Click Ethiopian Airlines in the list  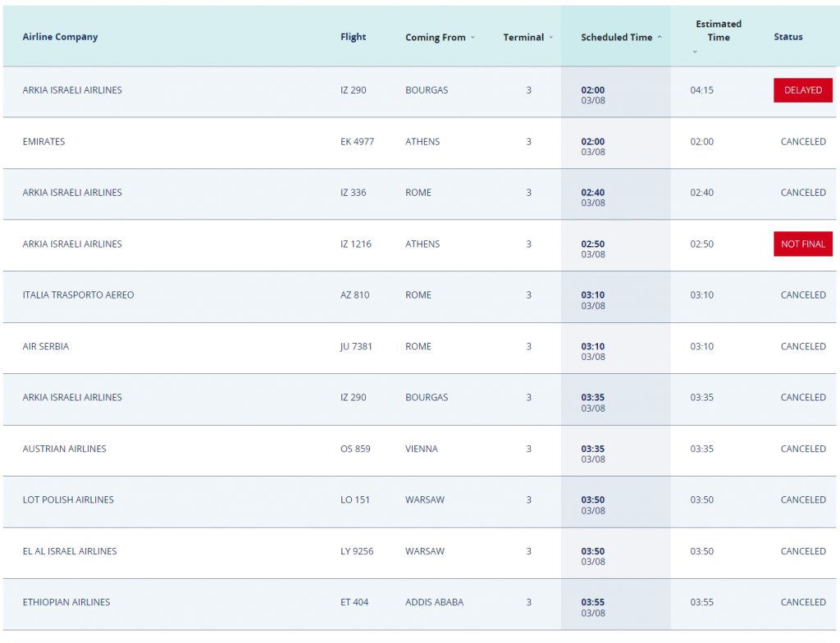(x=66, y=602)
